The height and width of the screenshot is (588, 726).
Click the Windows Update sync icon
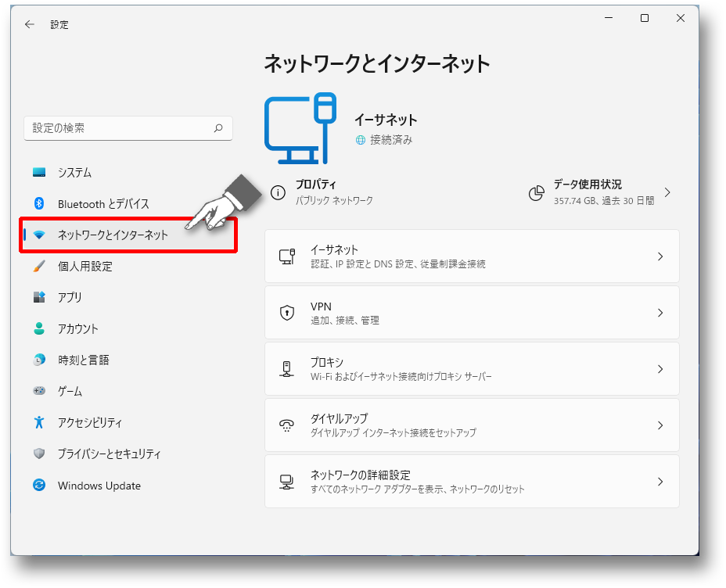[x=39, y=485]
